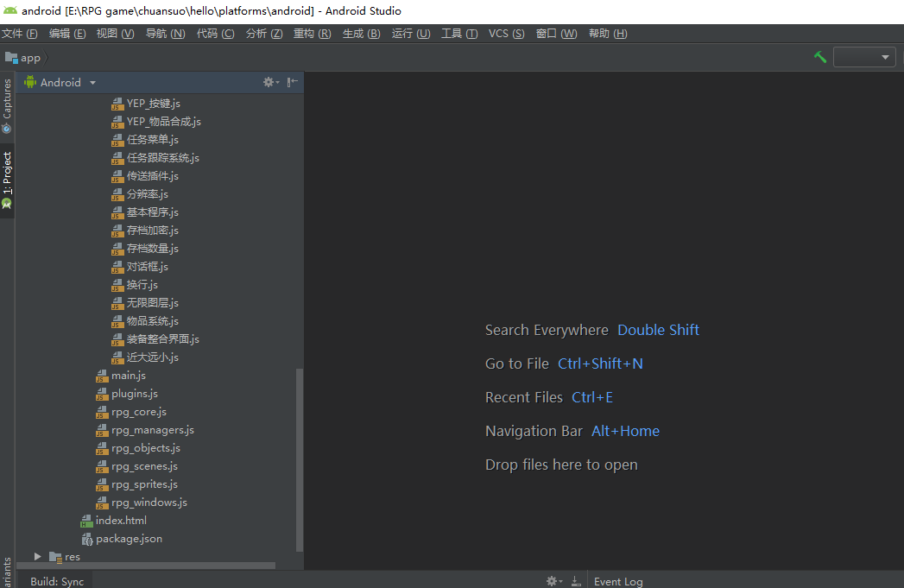Select the 装备整合界面.js file
Image resolution: width=904 pixels, height=588 pixels.
(163, 339)
